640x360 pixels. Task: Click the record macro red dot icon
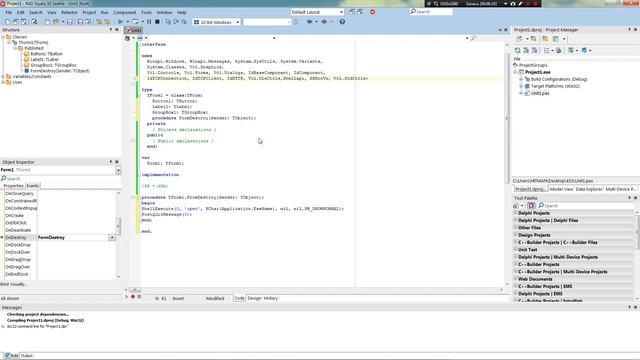click(x=133, y=297)
